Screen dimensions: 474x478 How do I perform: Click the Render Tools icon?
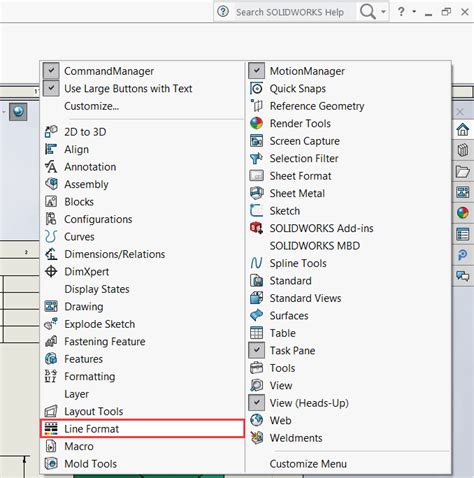coord(256,123)
